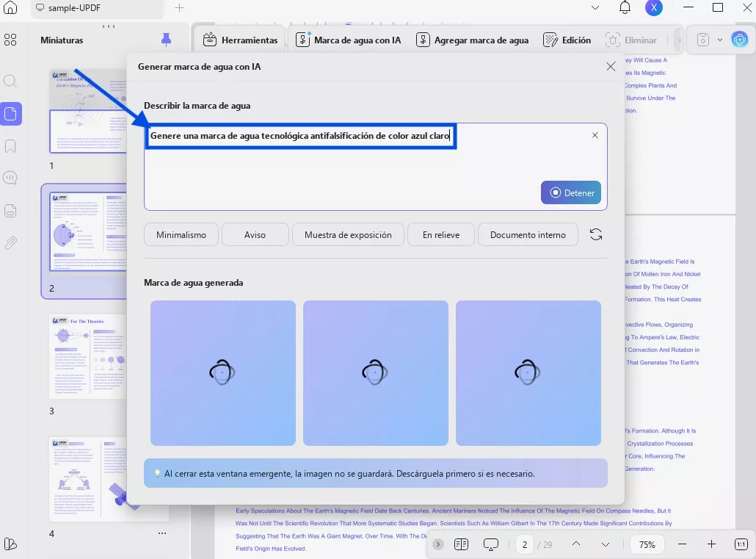
Task: Click the save icon in top toolbar
Action: tap(703, 40)
